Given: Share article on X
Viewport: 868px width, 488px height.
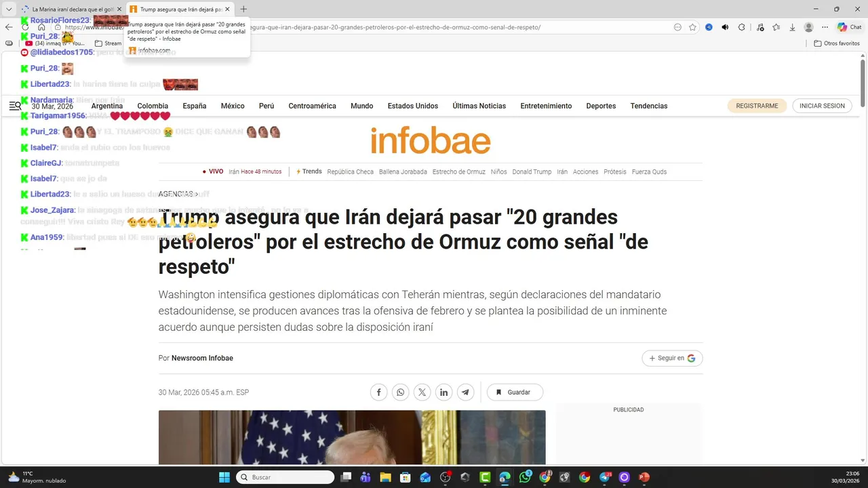Looking at the screenshot, I should tap(422, 392).
